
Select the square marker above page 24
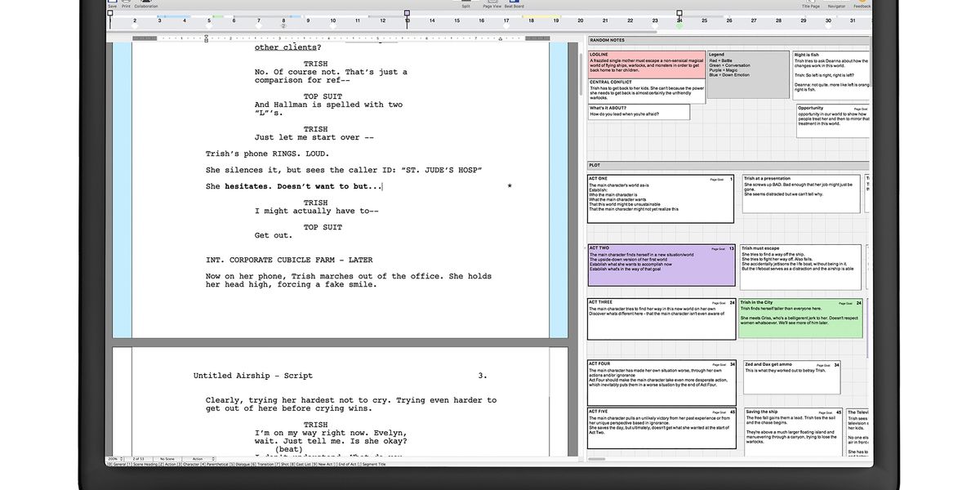pyautogui.click(x=679, y=13)
